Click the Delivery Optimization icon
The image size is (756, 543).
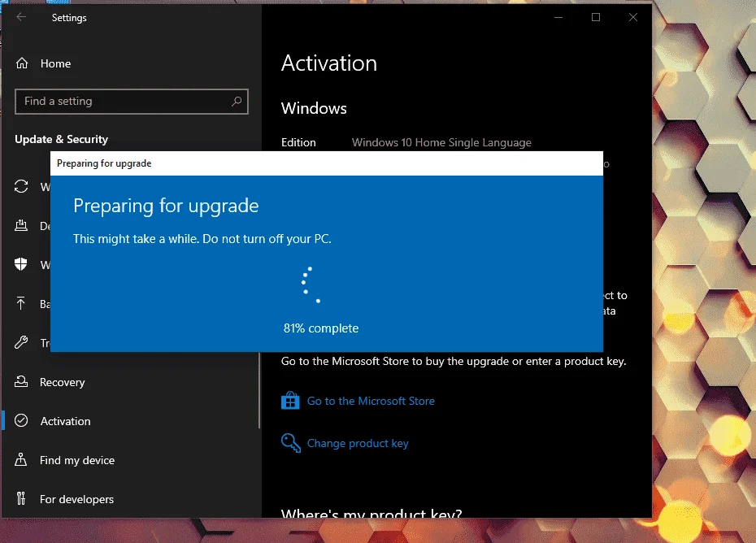tap(21, 225)
